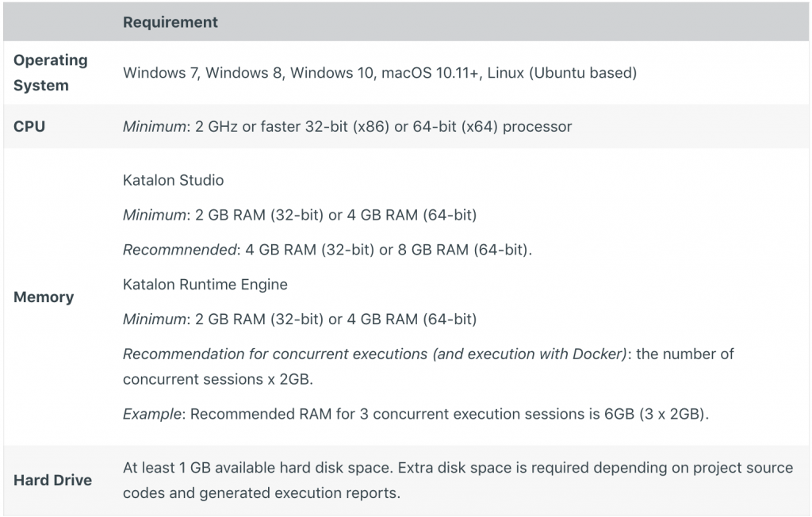This screenshot has width=812, height=517.
Task: Select the Operating System row label
Action: pyautogui.click(x=50, y=72)
